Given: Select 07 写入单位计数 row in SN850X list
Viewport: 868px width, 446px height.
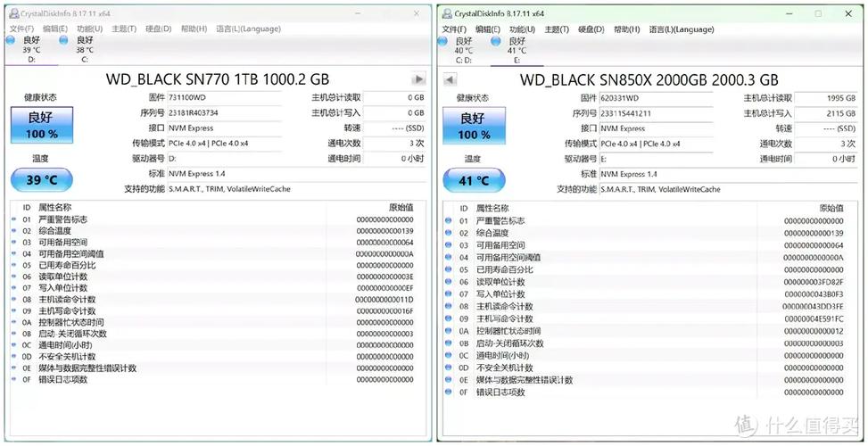Looking at the screenshot, I should tap(650, 294).
